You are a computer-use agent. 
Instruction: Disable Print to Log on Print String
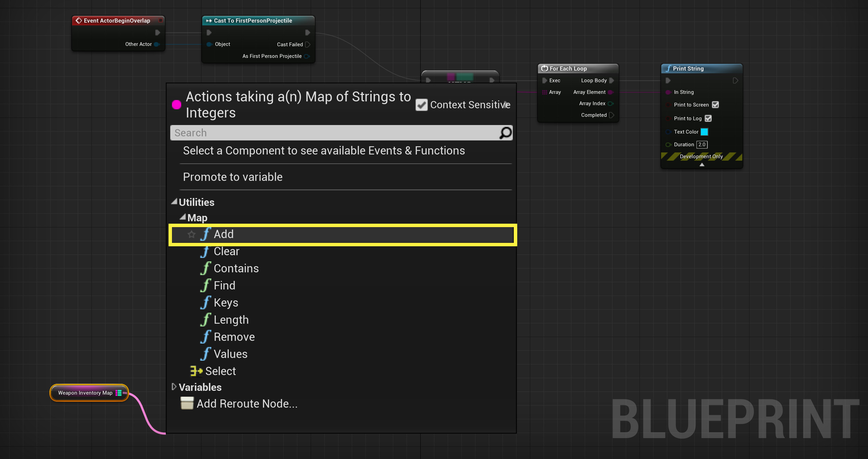click(708, 118)
